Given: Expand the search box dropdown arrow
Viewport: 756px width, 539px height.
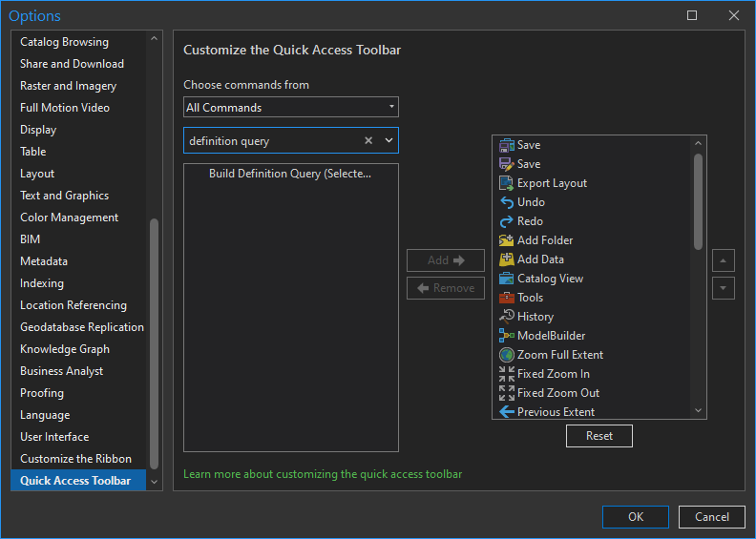Looking at the screenshot, I should (x=388, y=141).
